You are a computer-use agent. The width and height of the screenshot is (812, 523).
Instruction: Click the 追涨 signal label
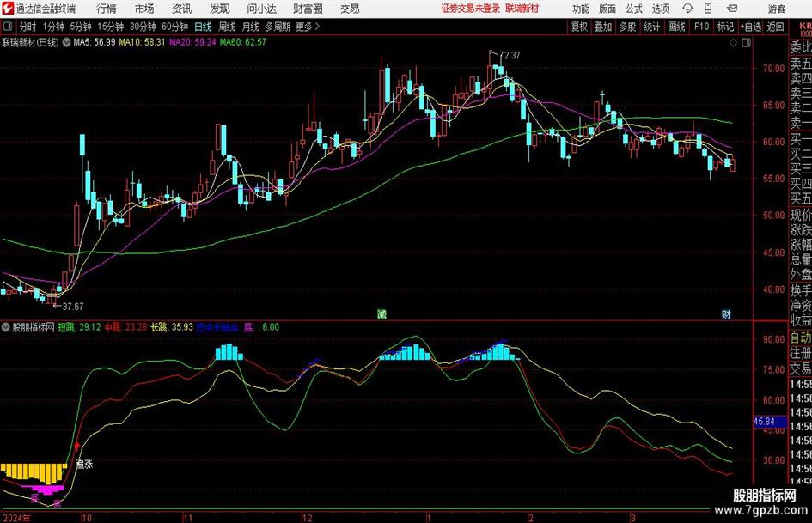coord(84,464)
